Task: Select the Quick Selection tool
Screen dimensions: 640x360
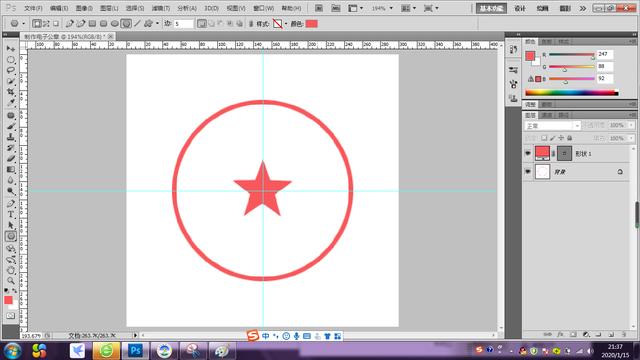Action: coord(11,81)
